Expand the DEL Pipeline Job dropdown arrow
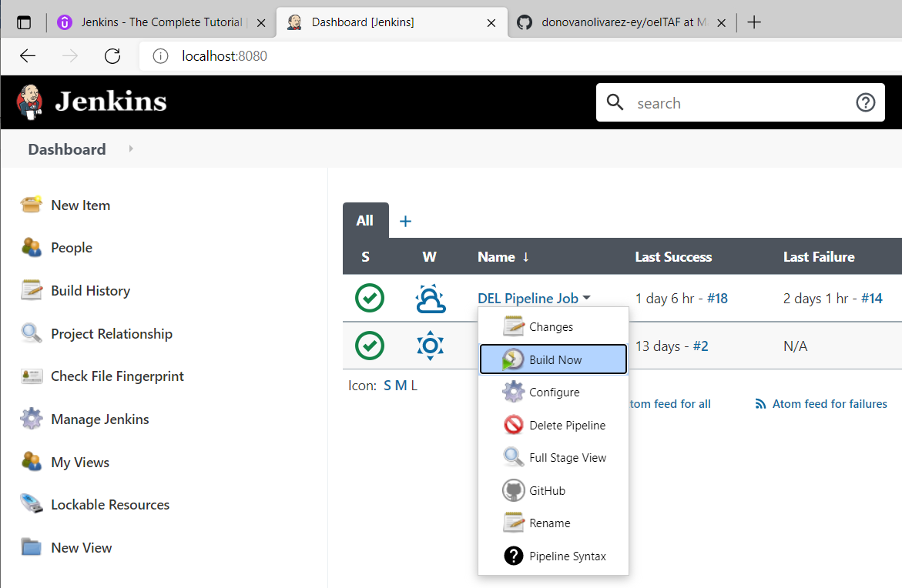The height and width of the screenshot is (588, 902). click(587, 298)
